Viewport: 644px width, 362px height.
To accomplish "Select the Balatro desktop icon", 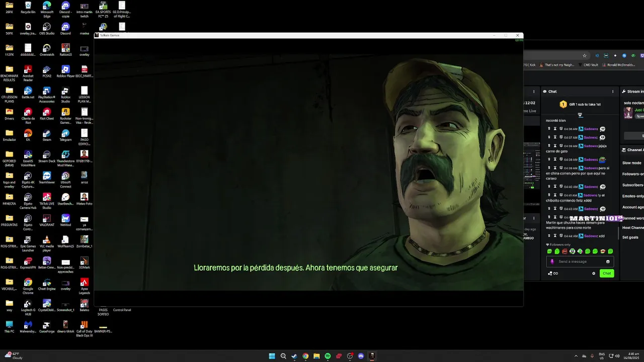I will click(x=84, y=305).
